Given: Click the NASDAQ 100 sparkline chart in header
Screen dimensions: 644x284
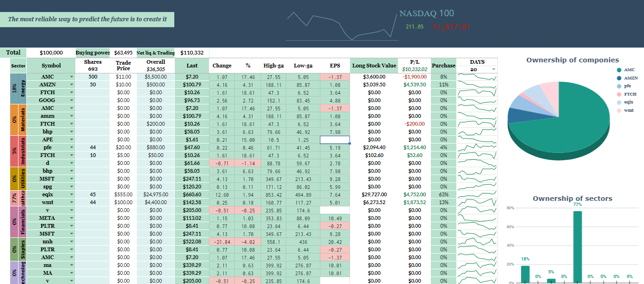Looking at the screenshot, I should click(342, 26).
